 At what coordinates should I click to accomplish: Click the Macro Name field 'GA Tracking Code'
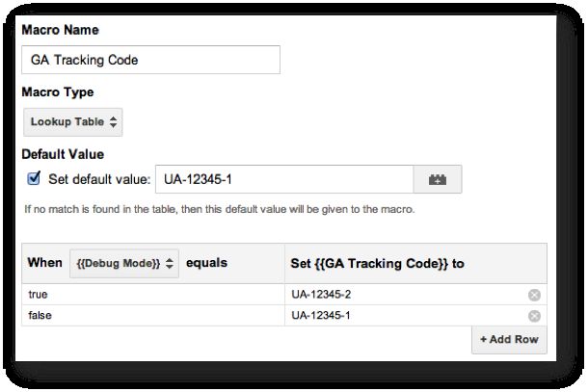tap(150, 60)
